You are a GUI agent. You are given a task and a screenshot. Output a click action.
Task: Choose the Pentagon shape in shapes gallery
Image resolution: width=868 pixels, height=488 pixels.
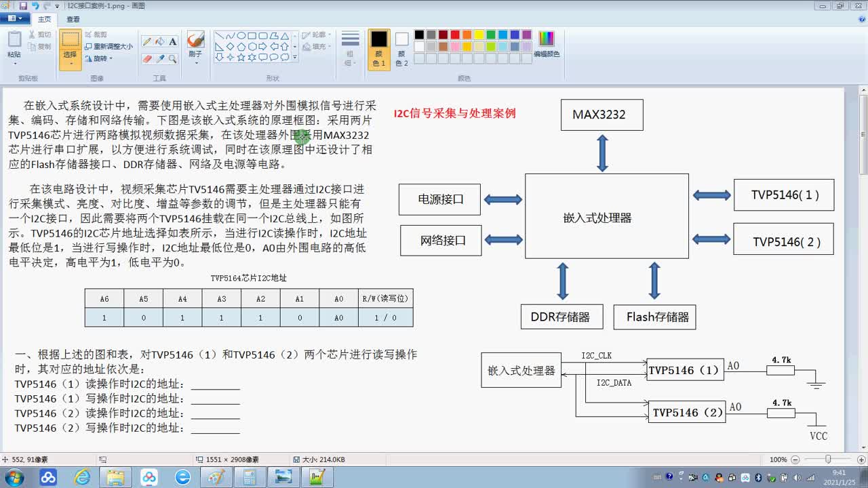241,46
